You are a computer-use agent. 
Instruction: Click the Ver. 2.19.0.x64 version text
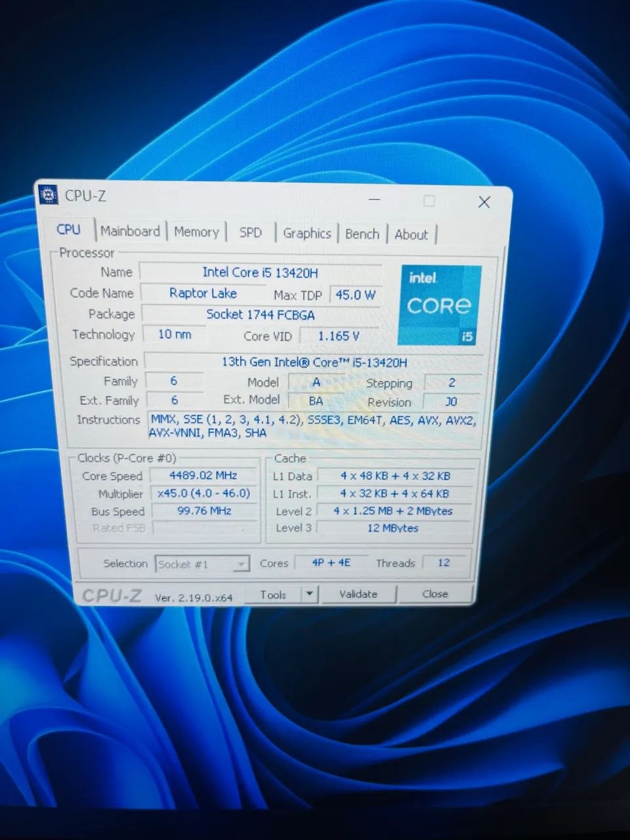click(194, 597)
